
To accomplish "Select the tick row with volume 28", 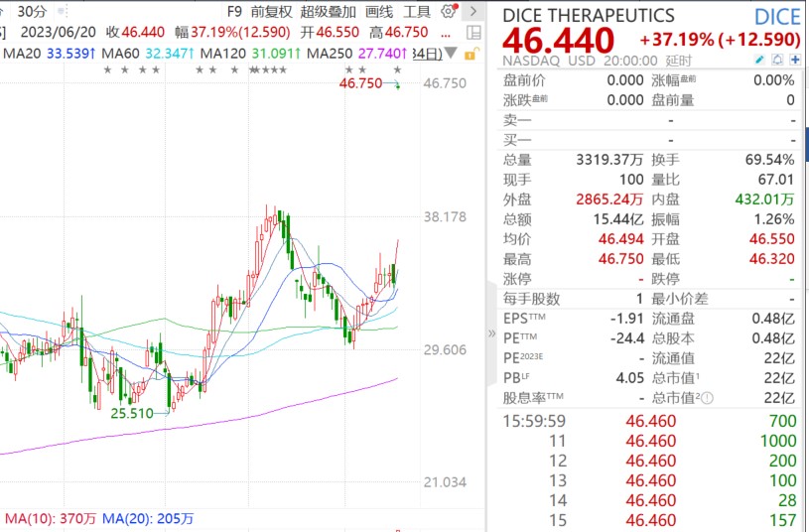I will click(649, 500).
